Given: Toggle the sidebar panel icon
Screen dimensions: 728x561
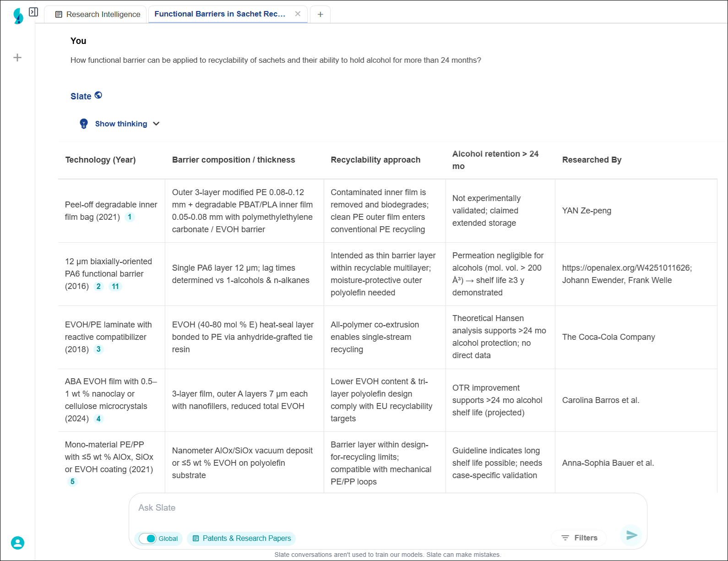Looking at the screenshot, I should (33, 12).
